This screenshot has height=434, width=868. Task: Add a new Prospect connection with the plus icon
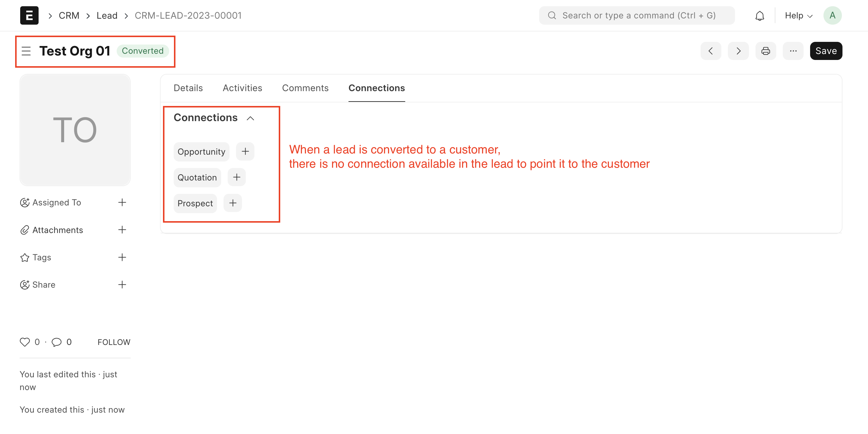[232, 202]
